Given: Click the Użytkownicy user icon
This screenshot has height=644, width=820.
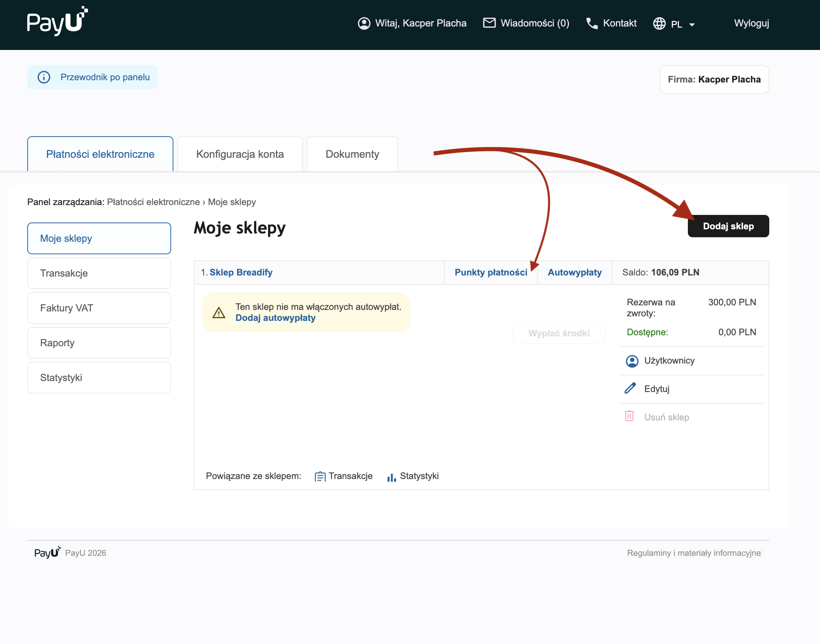Looking at the screenshot, I should click(632, 361).
